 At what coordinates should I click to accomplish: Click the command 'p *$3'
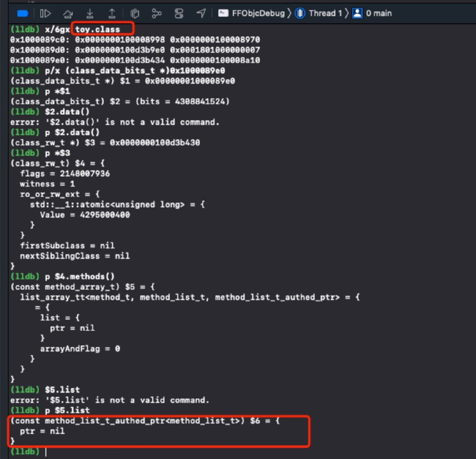point(57,153)
